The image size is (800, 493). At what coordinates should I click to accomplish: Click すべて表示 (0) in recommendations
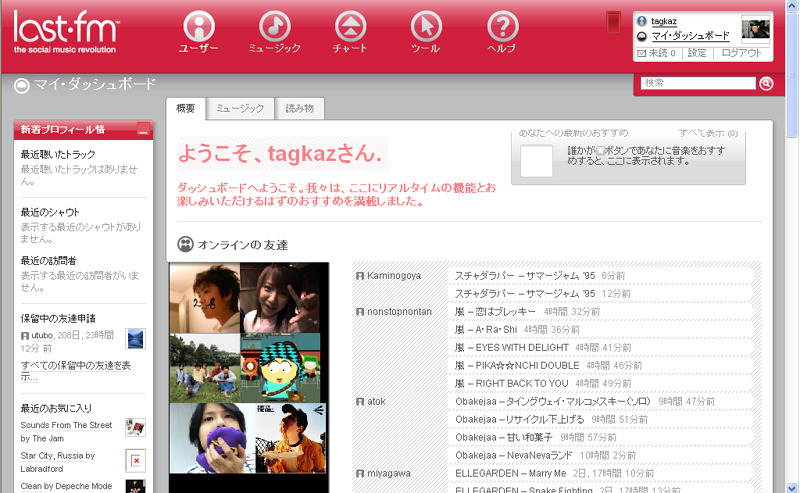708,133
